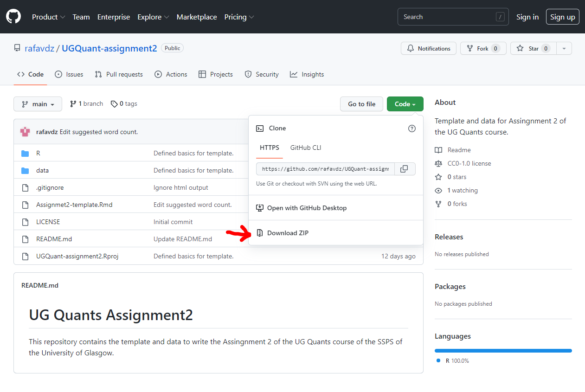This screenshot has height=392, width=585.
Task: Copy the HTTPS clone URL
Action: 404,169
